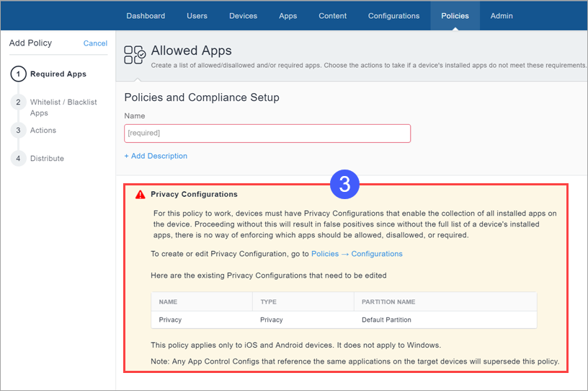
Task: Cancel the Add Policy wizard
Action: click(x=95, y=43)
